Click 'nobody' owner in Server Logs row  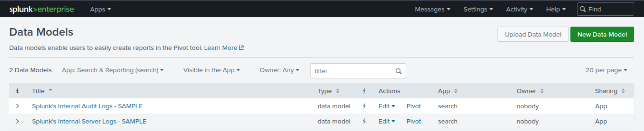pos(527,121)
